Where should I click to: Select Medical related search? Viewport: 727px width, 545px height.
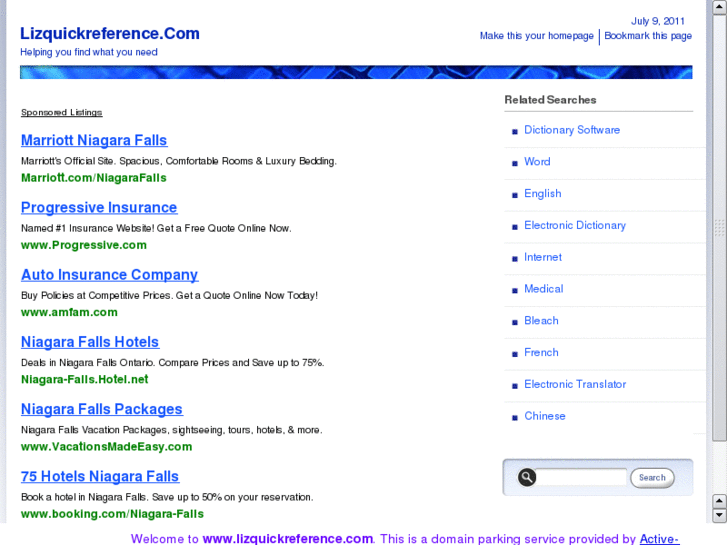[543, 289]
